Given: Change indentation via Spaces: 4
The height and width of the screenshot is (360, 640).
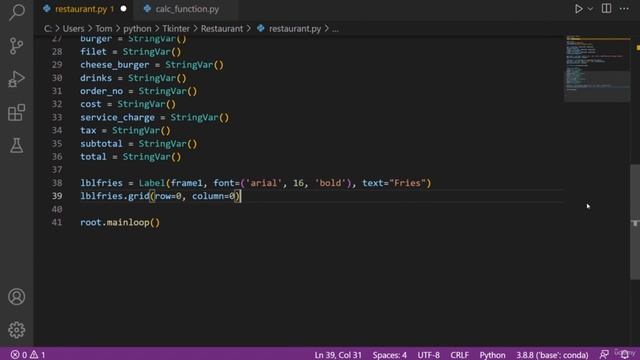Looking at the screenshot, I should 389,355.
